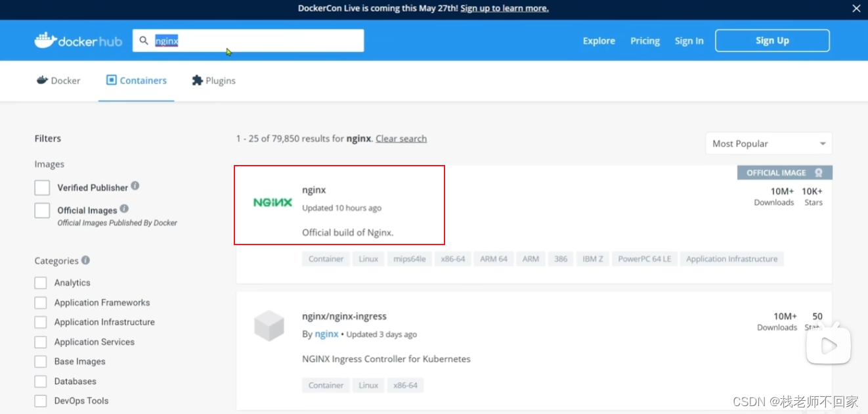Click the PowerPC 64 LE tag
The height and width of the screenshot is (414, 868).
point(645,259)
